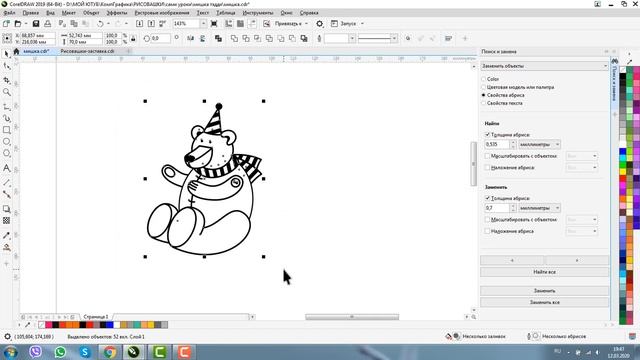Click the no-color swatch in document palette
Screen dimensions: 640x360
(x=42, y=325)
